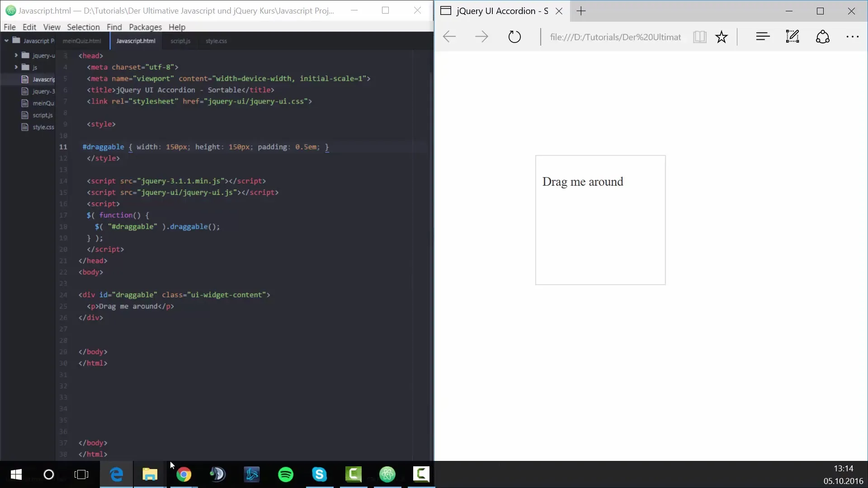Open blue taskbar app next to Steam
Screen dimensions: 868x488
252,474
